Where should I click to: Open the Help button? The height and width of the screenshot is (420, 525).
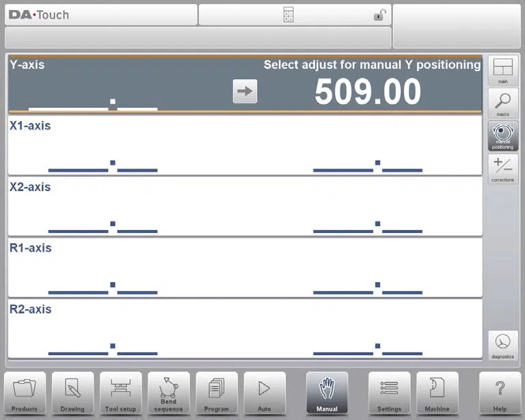[500, 393]
